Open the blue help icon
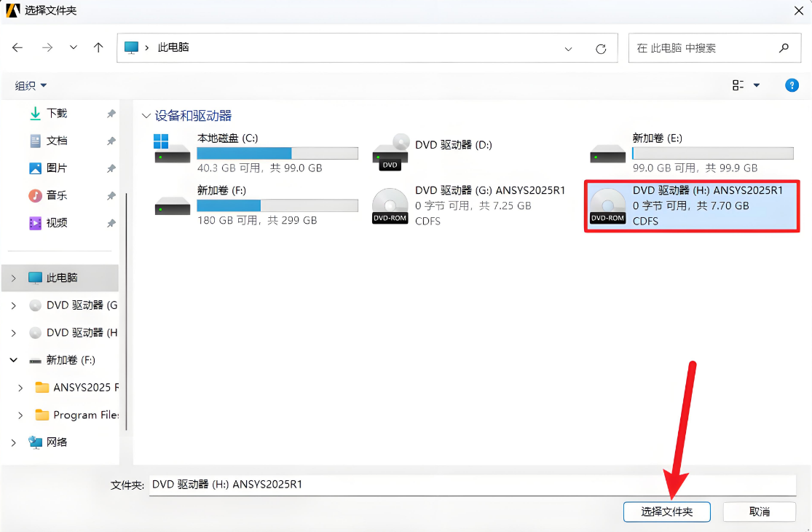This screenshot has width=812, height=532. [792, 85]
